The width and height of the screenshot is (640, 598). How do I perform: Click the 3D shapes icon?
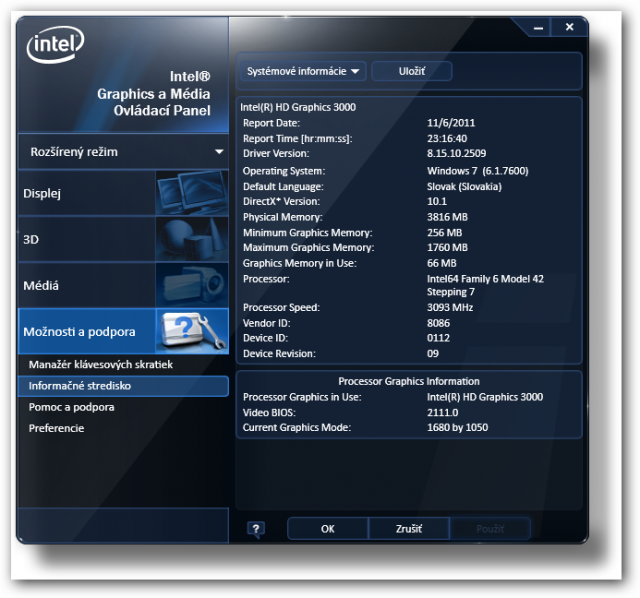[x=191, y=239]
